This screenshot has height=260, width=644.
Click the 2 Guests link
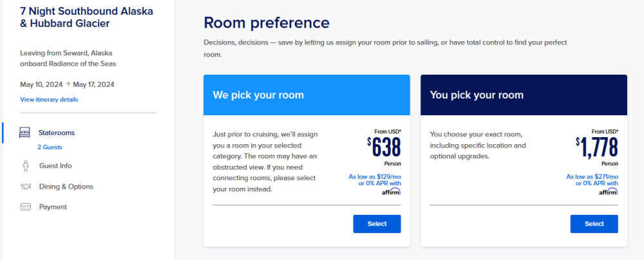pos(50,147)
